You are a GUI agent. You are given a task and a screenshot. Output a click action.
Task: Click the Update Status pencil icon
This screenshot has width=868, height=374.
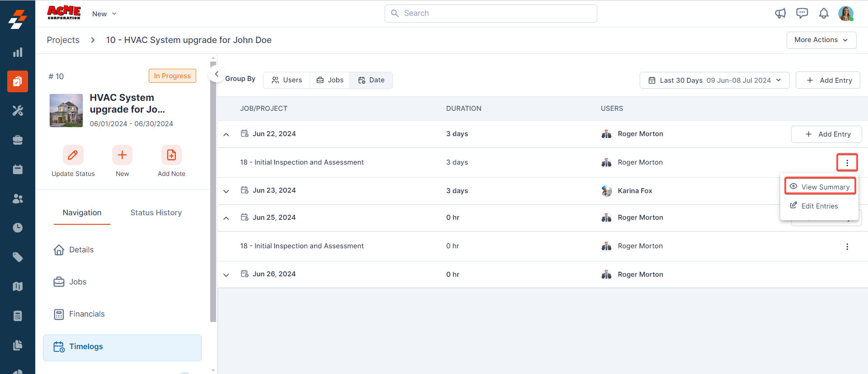(x=73, y=155)
